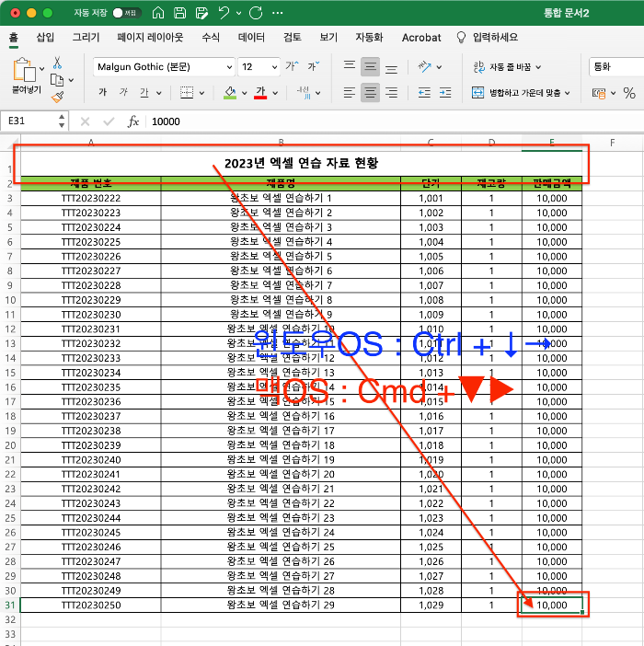Expand the copy options arrow

(71, 80)
